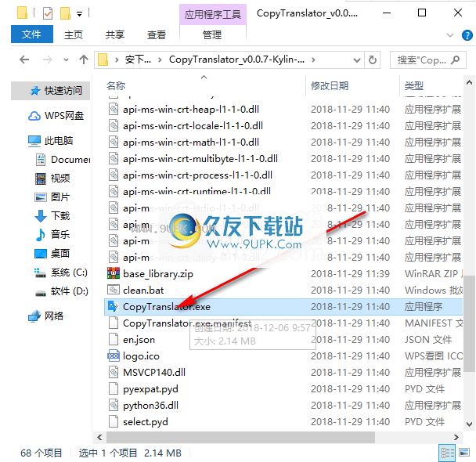Click the Forward navigation arrow
The width and height of the screenshot is (476, 462).
click(x=47, y=60)
